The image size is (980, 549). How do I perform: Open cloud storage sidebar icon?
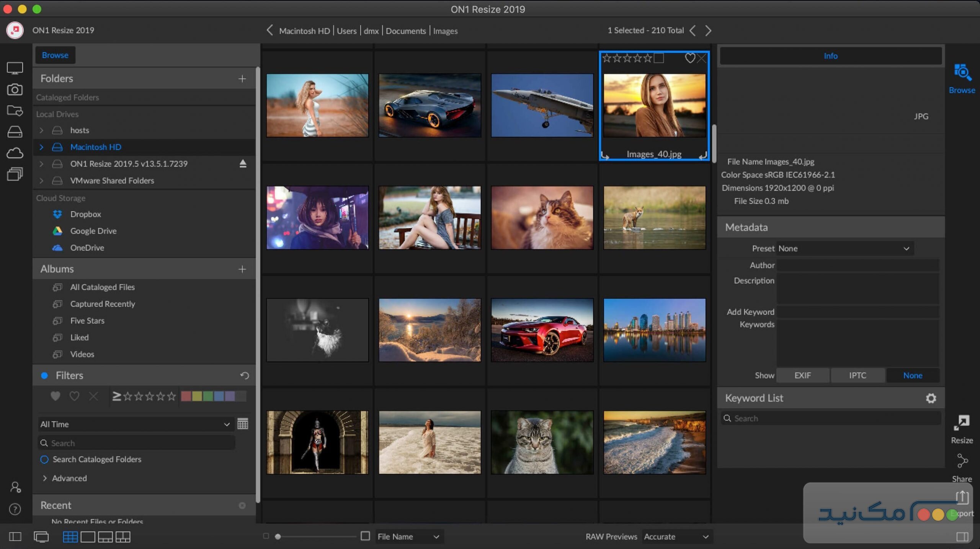click(x=15, y=153)
